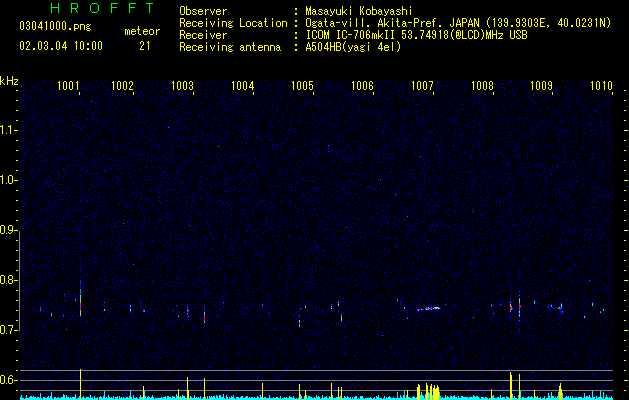Image resolution: width=629 pixels, height=400 pixels.
Task: Select the file name 03041000.png
Action: (55, 26)
